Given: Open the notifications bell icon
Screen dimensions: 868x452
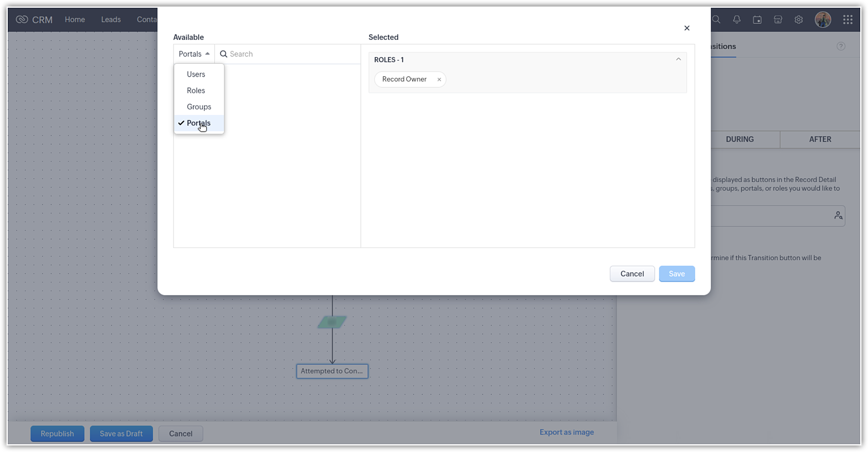Looking at the screenshot, I should [x=736, y=20].
